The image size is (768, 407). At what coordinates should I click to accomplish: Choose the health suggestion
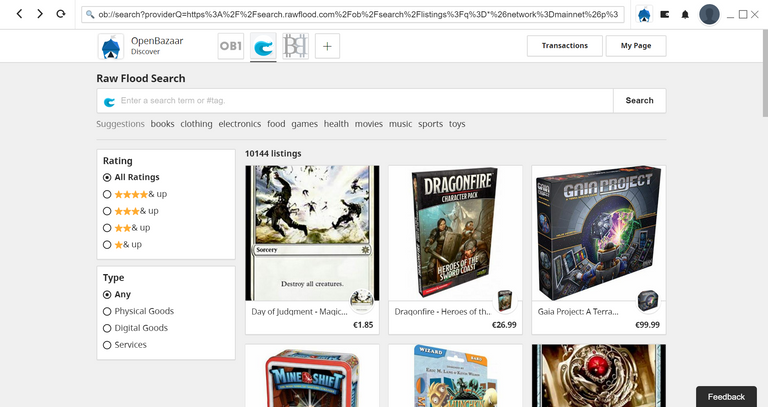coord(336,124)
